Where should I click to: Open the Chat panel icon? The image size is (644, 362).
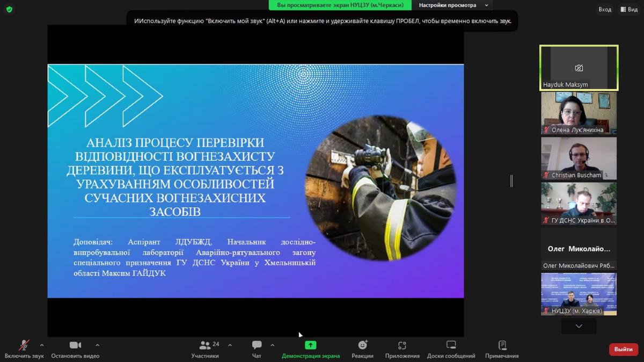(x=257, y=345)
